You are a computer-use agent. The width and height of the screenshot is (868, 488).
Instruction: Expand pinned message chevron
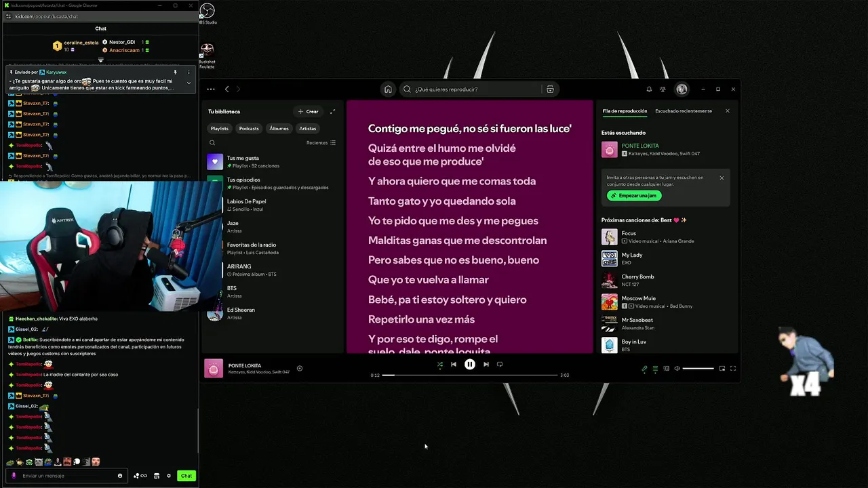click(x=189, y=83)
